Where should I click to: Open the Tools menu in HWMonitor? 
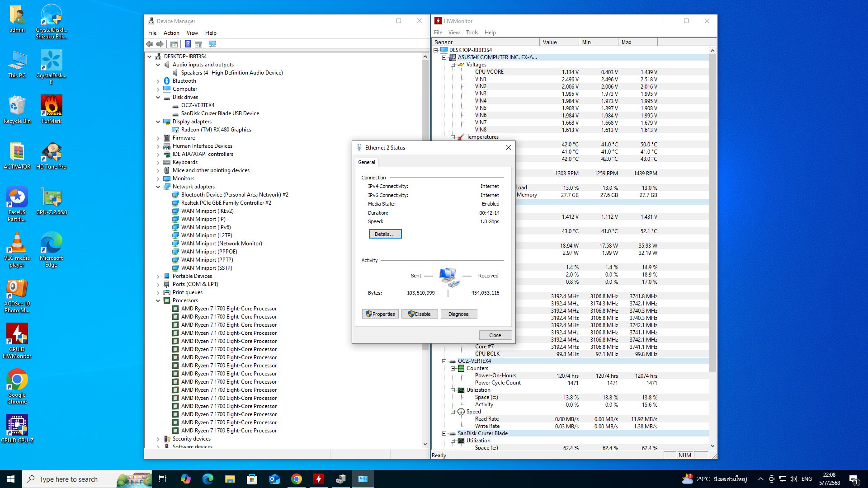tap(472, 33)
